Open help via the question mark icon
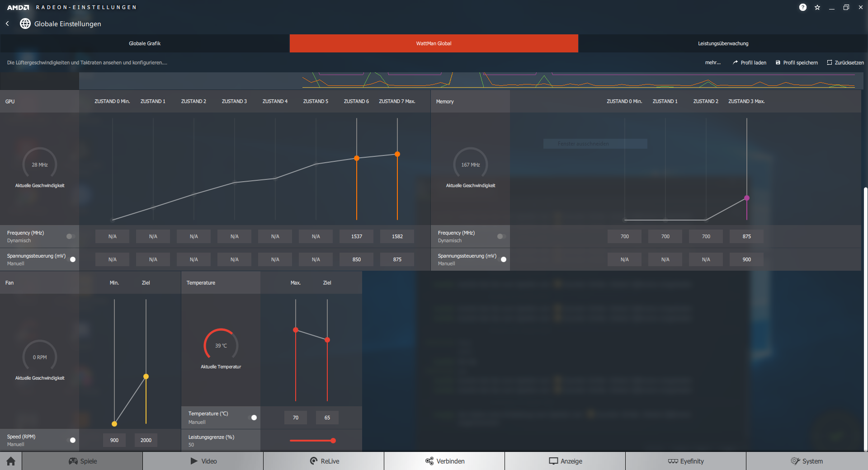Viewport: 868px width, 470px height. (803, 7)
